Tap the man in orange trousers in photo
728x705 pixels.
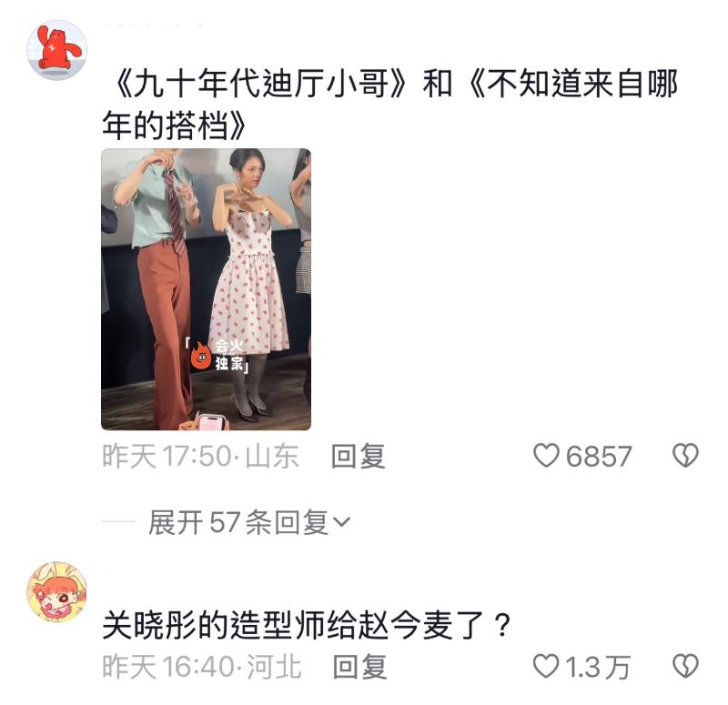(160, 287)
